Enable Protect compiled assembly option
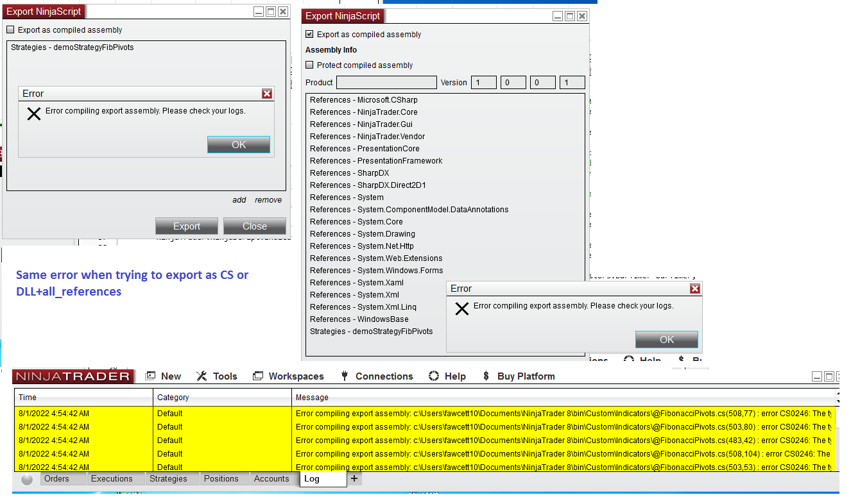Viewport: 851px width, 504px height. tap(309, 65)
